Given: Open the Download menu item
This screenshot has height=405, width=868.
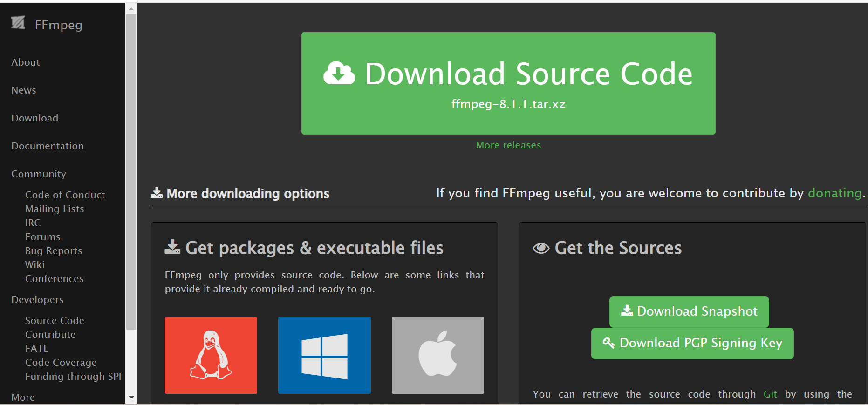Looking at the screenshot, I should pyautogui.click(x=35, y=118).
